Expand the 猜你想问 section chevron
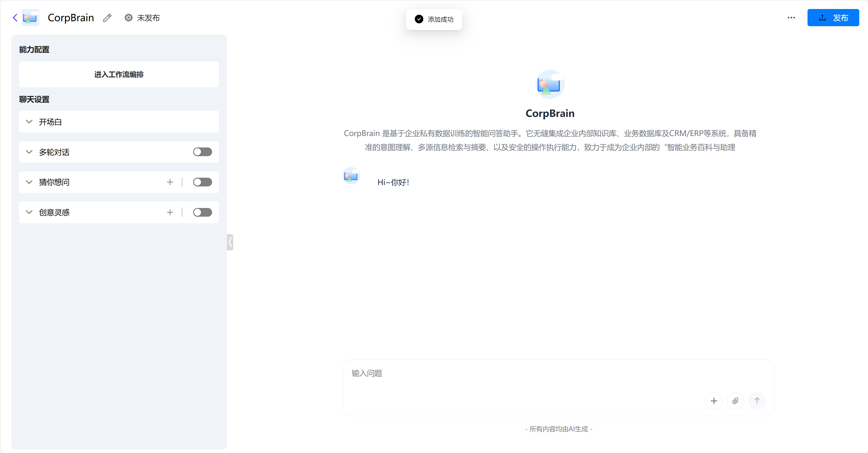The image size is (868, 453). click(29, 182)
